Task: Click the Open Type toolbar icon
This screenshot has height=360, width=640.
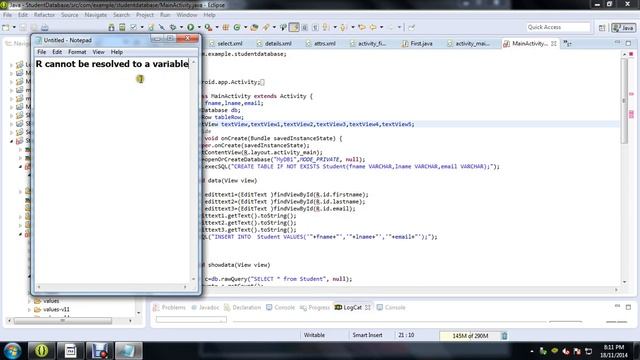Action: coord(254,27)
